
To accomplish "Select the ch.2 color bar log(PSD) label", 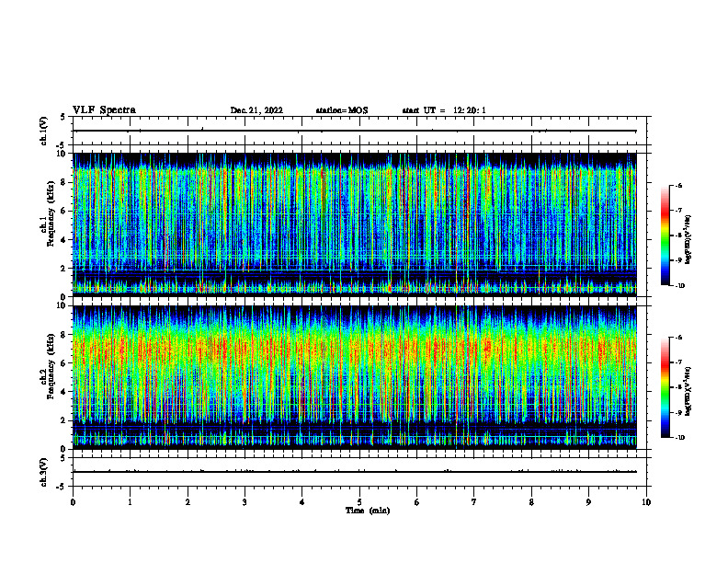I will coord(688,391).
